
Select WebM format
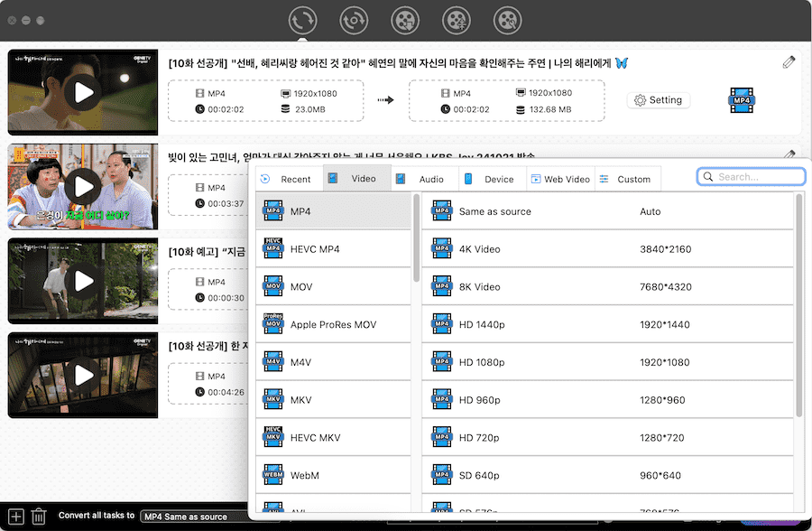point(333,475)
